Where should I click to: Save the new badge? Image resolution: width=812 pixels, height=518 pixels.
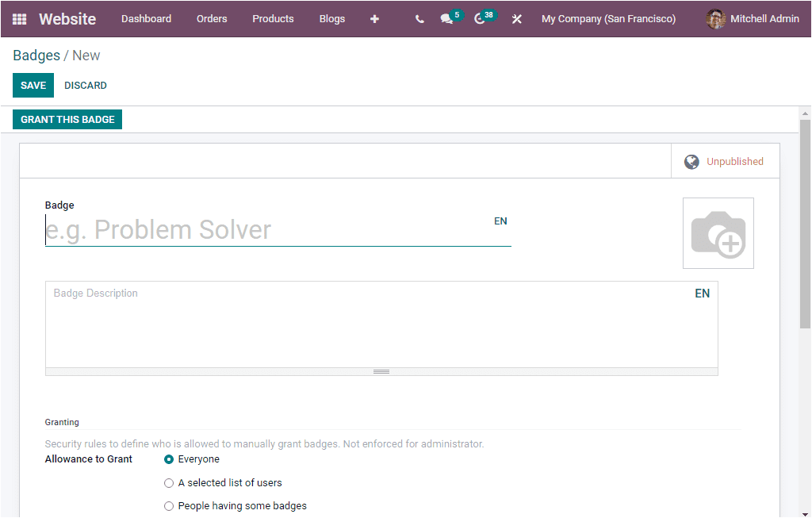click(x=33, y=85)
